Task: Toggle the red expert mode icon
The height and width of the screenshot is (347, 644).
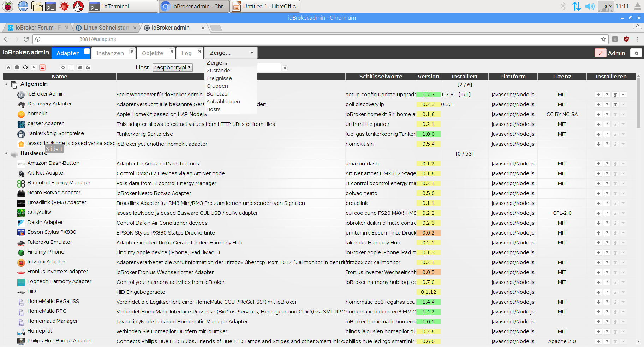Action: click(x=42, y=67)
